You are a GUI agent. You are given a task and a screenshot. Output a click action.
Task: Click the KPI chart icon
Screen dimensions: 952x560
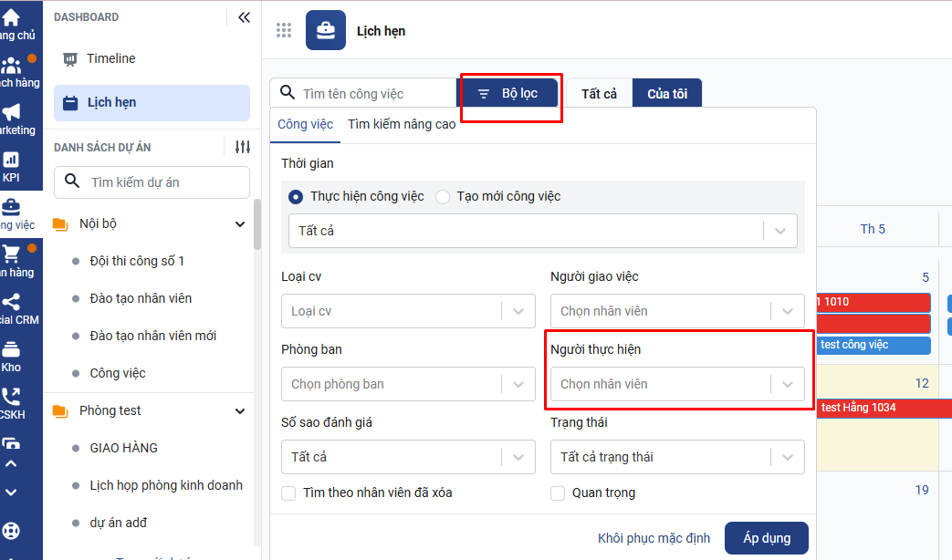11,161
